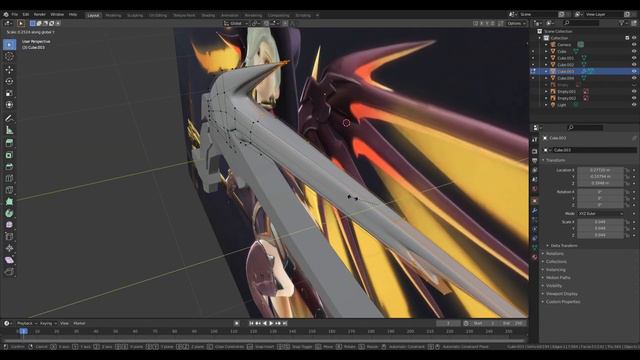Activate the Shrink/Fatten tool
Screen dimensions: 640x360
pyautogui.click(x=9, y=248)
